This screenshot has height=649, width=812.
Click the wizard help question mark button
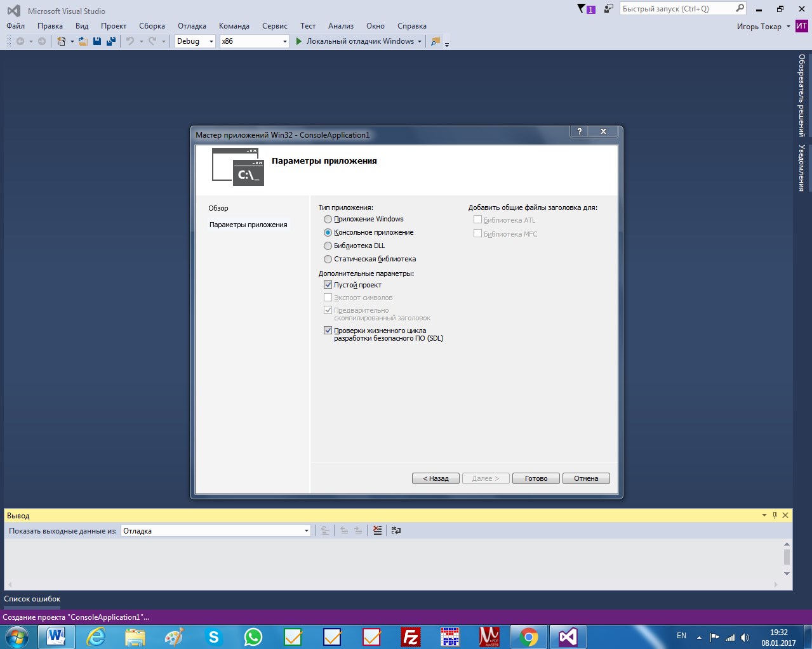tap(579, 131)
